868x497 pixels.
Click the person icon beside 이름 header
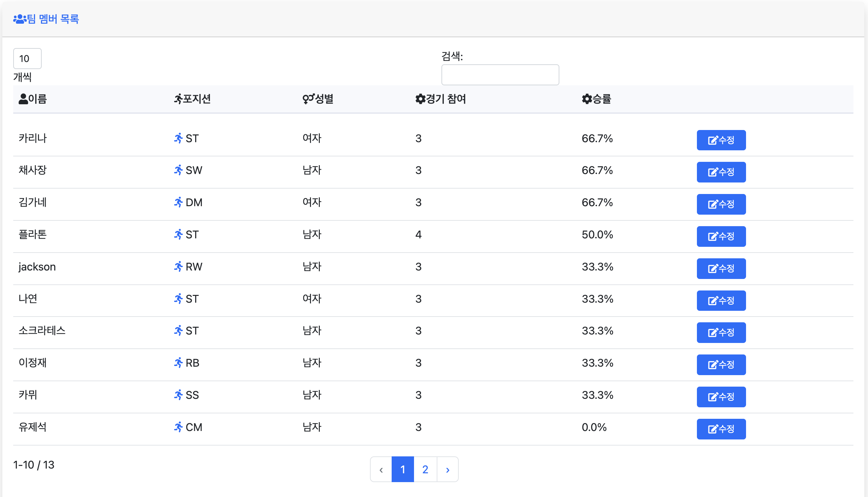click(x=23, y=99)
